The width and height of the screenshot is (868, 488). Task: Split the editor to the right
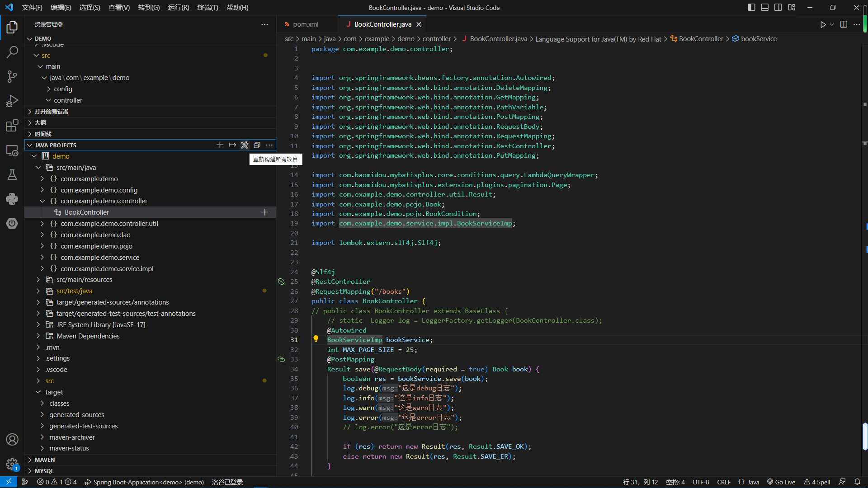tap(844, 24)
